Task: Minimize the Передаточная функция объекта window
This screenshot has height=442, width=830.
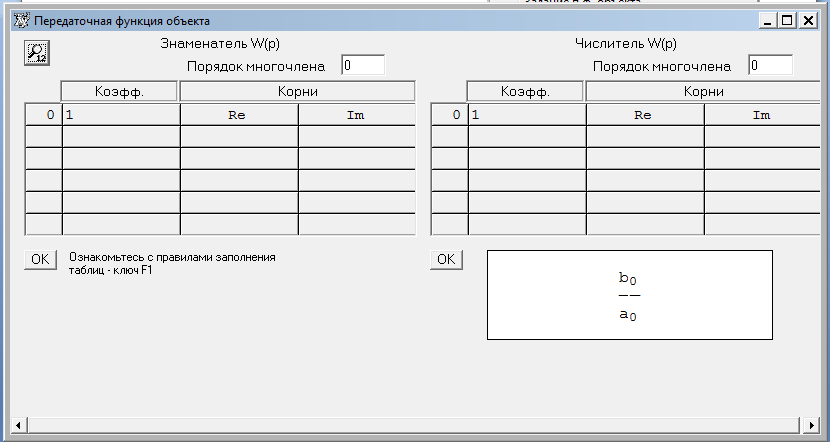Action: click(768, 21)
